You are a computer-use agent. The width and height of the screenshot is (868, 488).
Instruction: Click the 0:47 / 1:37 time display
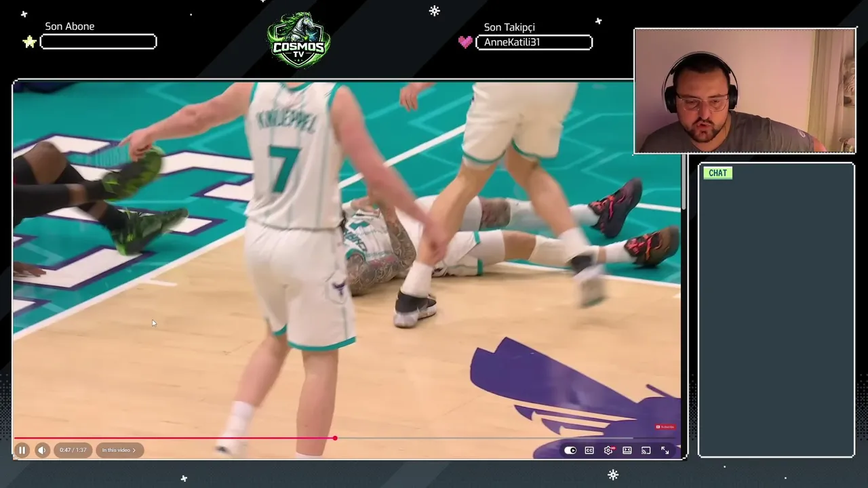pos(73,450)
